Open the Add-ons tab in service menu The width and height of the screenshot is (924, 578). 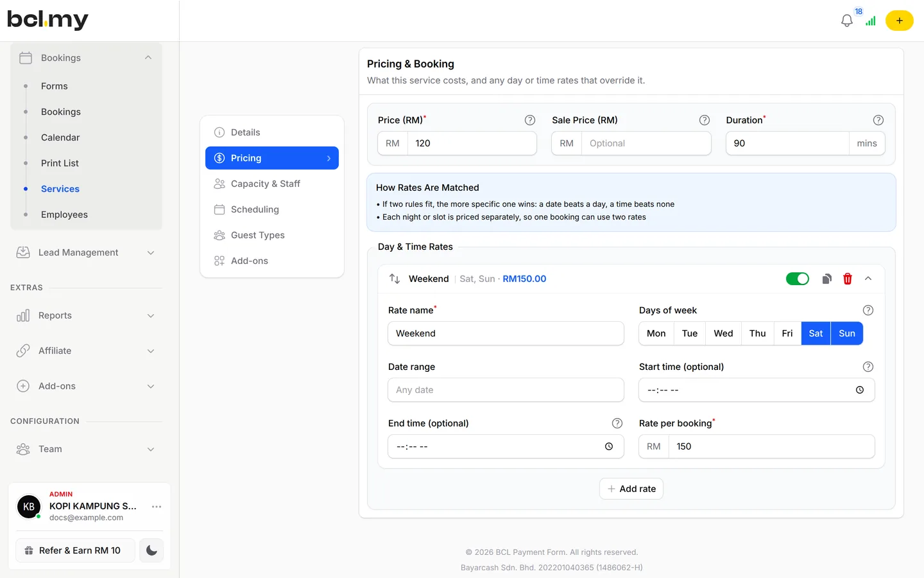[x=272, y=261]
